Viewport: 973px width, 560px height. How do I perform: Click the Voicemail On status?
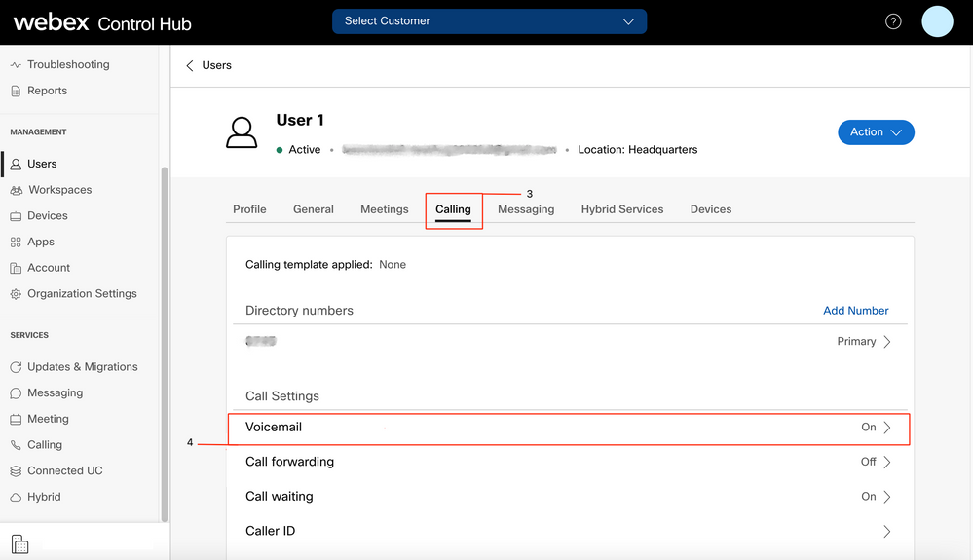[868, 428]
